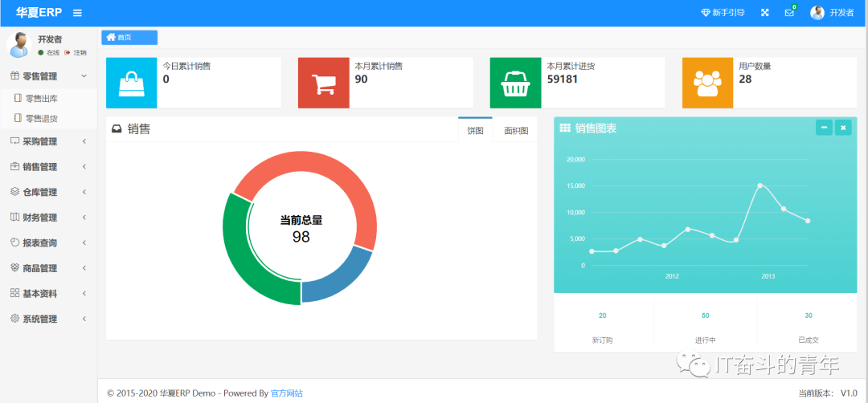Click the grid icon beside 基本资料
868x403 pixels.
[15, 293]
